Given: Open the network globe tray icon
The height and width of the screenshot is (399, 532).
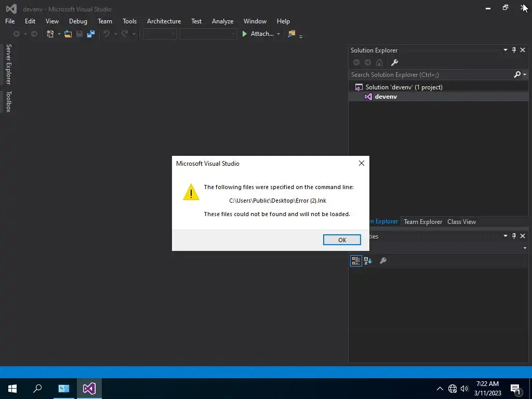Looking at the screenshot, I should coord(453,389).
